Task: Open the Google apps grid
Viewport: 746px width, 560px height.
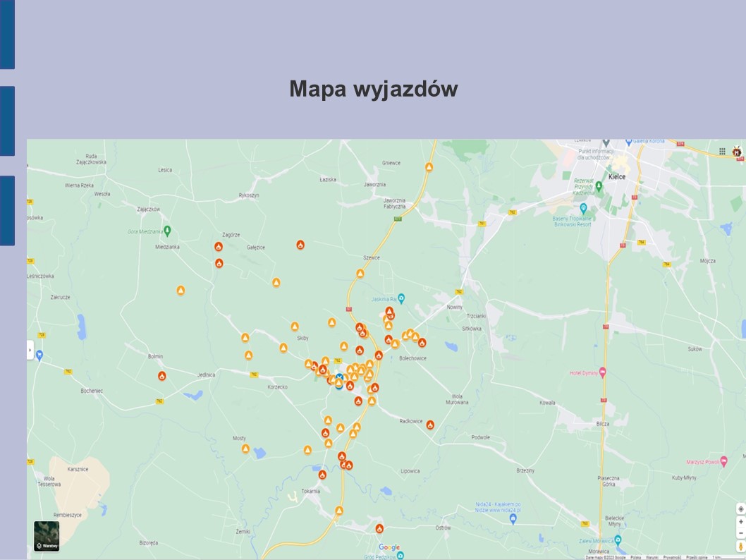Action: [x=722, y=151]
